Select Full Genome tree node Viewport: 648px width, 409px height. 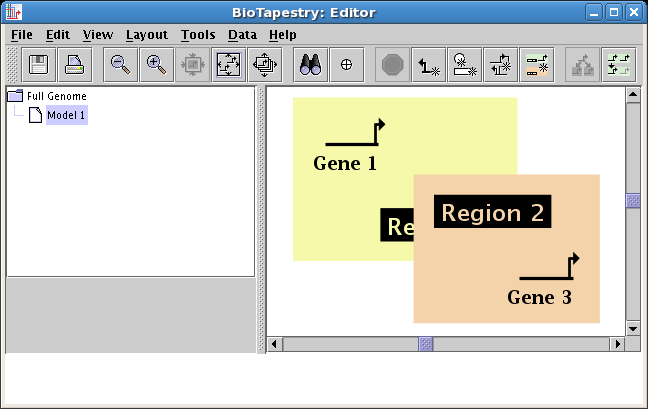tap(56, 97)
